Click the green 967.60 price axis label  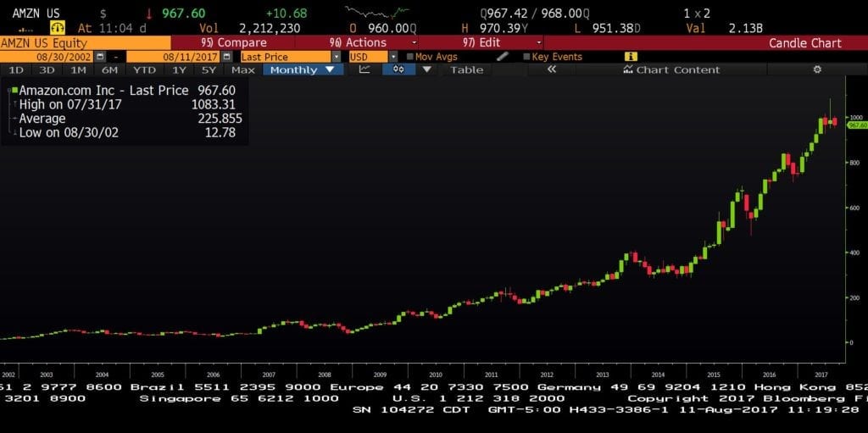click(x=857, y=125)
